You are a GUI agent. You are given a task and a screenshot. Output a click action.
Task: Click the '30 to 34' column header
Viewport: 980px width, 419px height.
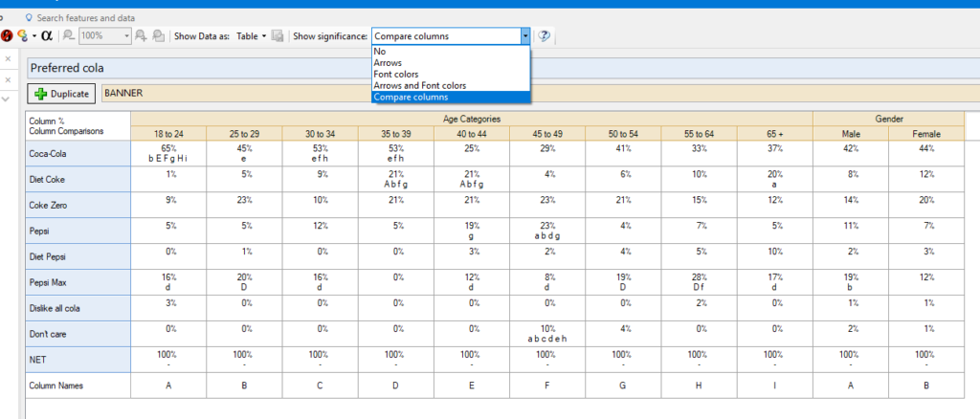(x=320, y=134)
